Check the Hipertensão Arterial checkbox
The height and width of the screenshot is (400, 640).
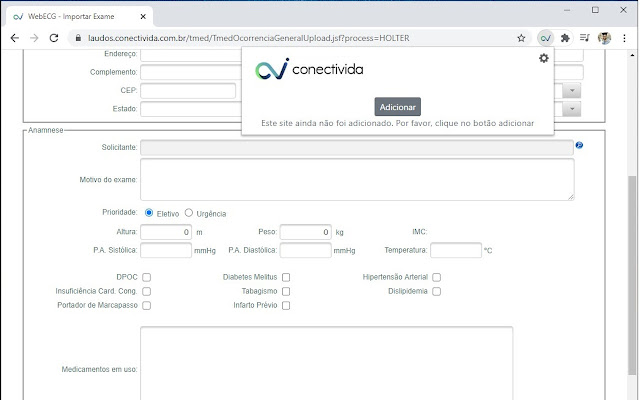tap(436, 277)
